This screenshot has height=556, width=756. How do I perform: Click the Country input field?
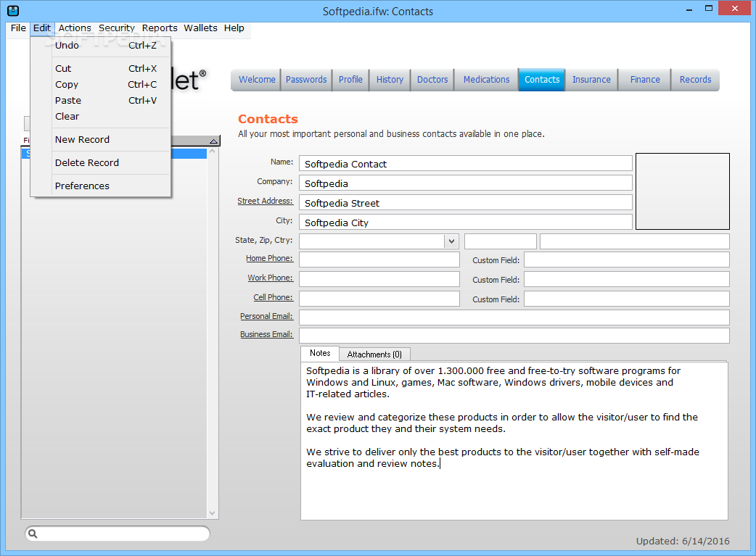point(635,241)
